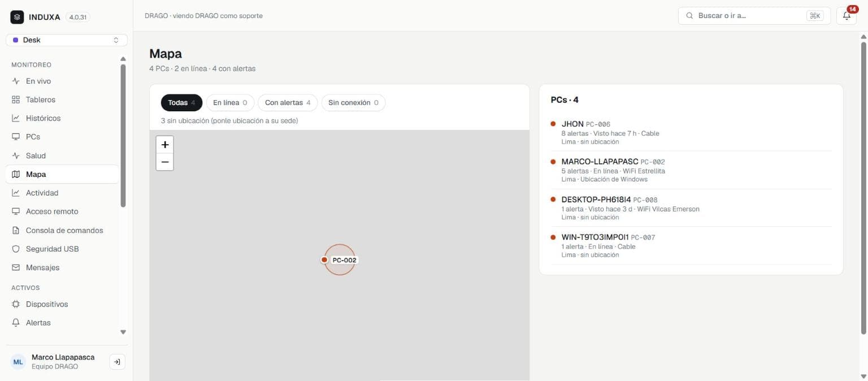
Task: Click the En vivo pulse icon
Action: [16, 81]
